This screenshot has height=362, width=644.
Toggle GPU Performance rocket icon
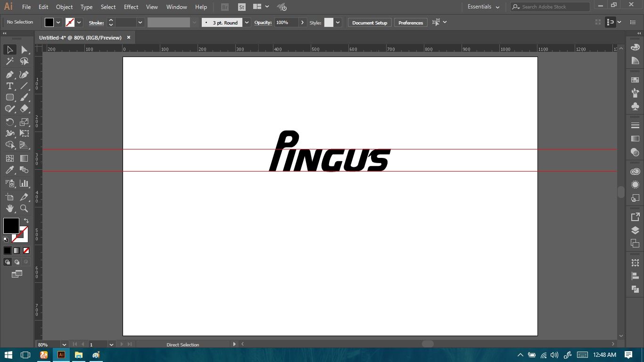[281, 7]
